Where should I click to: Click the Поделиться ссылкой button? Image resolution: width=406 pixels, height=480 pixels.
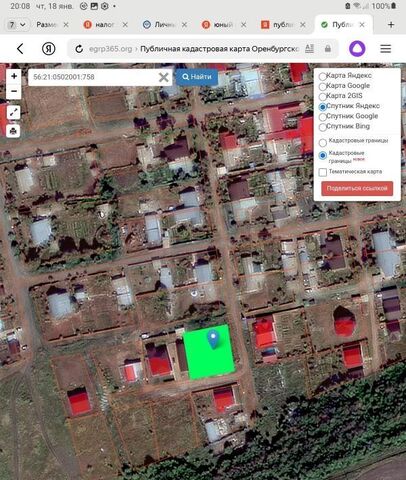tap(357, 188)
